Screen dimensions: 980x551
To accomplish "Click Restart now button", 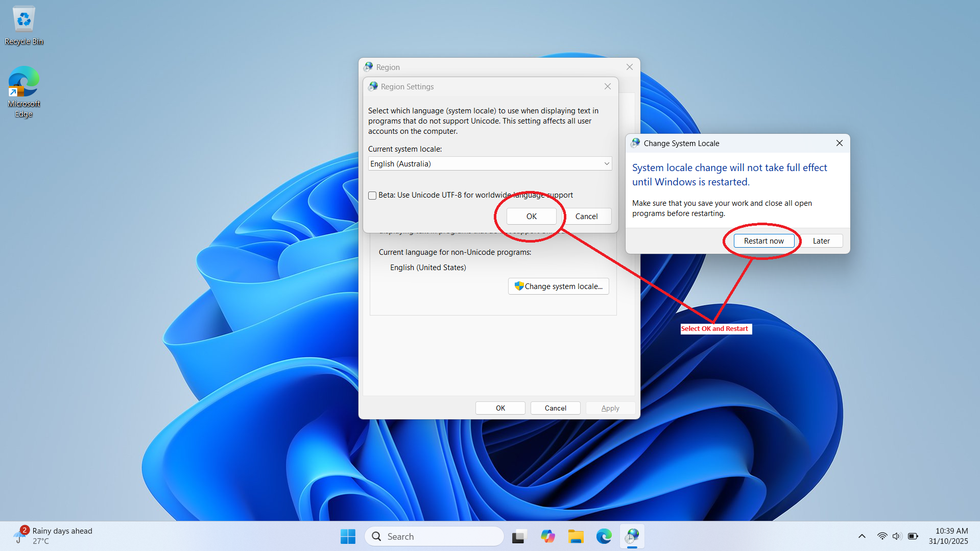I will tap(763, 241).
